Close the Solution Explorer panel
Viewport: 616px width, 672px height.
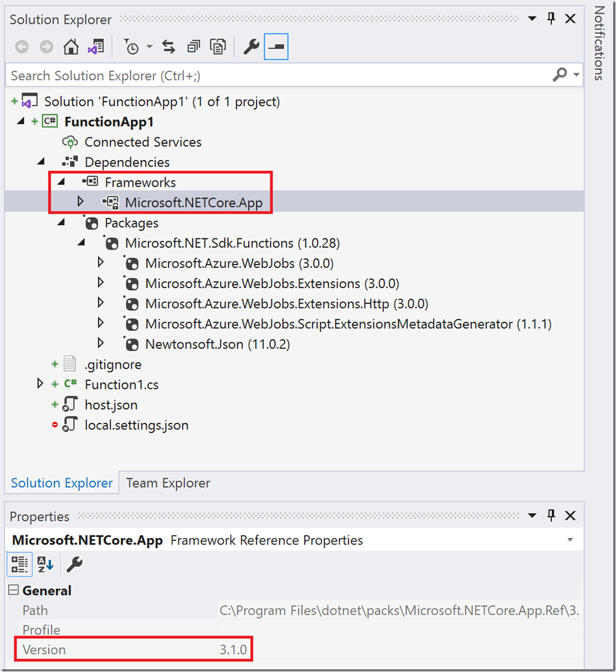pyautogui.click(x=570, y=18)
